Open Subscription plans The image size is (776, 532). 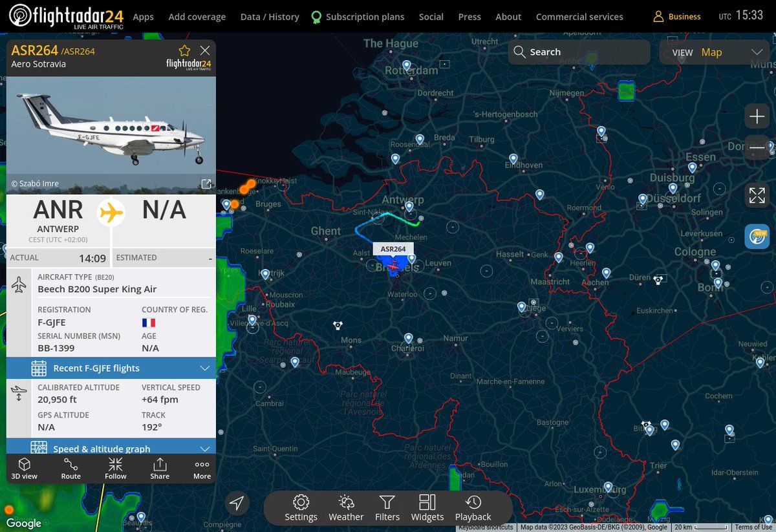pos(358,17)
